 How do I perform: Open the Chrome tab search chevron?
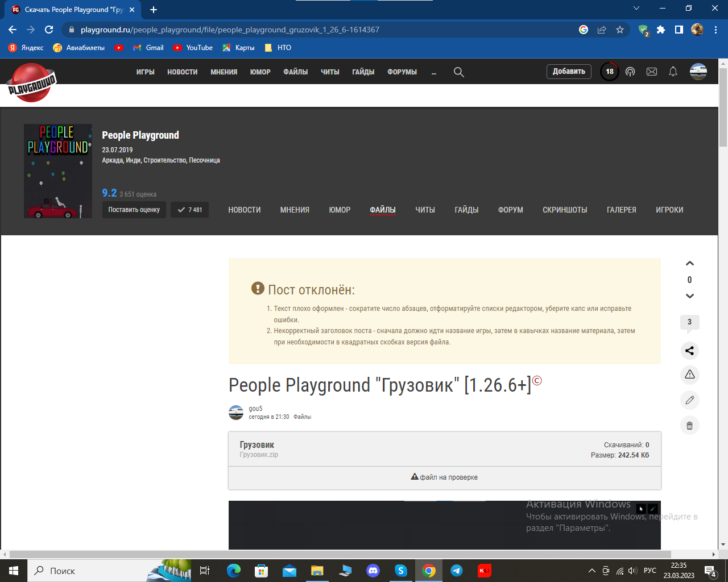[636, 9]
